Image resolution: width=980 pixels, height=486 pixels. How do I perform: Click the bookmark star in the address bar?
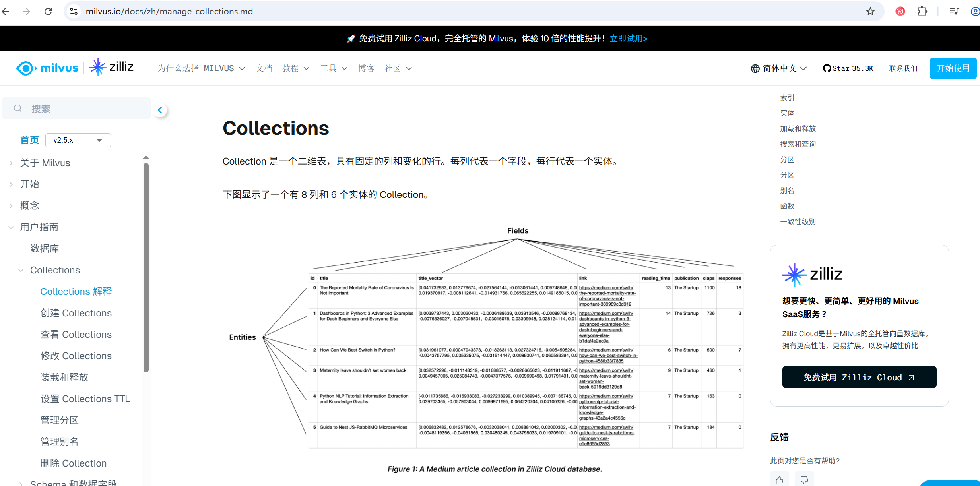870,11
